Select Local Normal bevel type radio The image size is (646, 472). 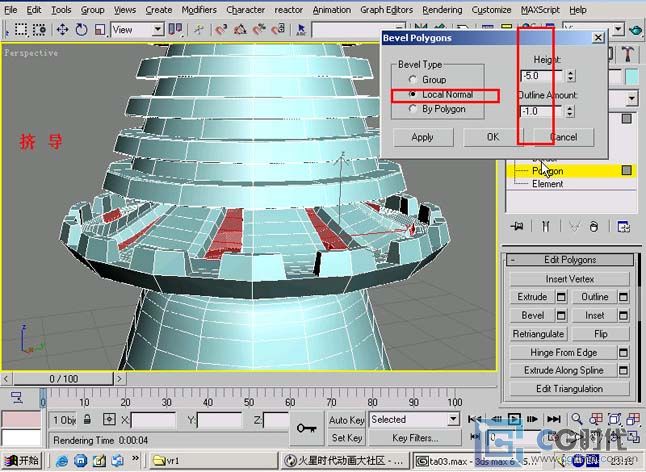point(412,94)
